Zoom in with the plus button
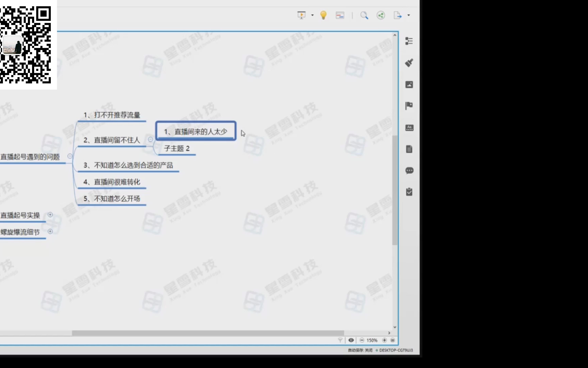This screenshot has width=588, height=368. [384, 340]
